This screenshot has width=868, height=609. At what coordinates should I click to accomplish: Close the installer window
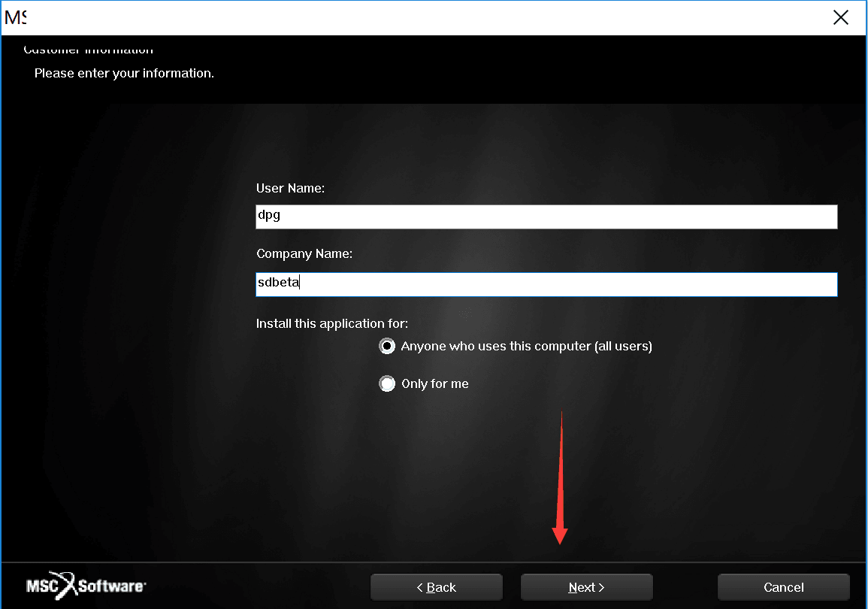pyautogui.click(x=840, y=18)
